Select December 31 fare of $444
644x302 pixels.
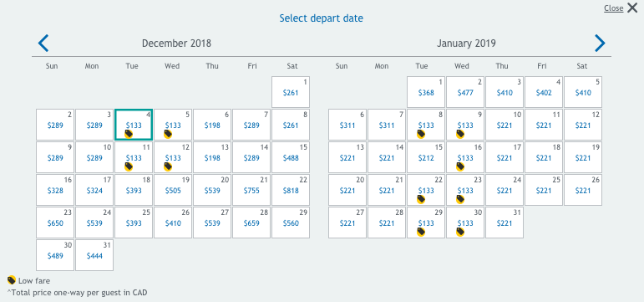[94, 255]
